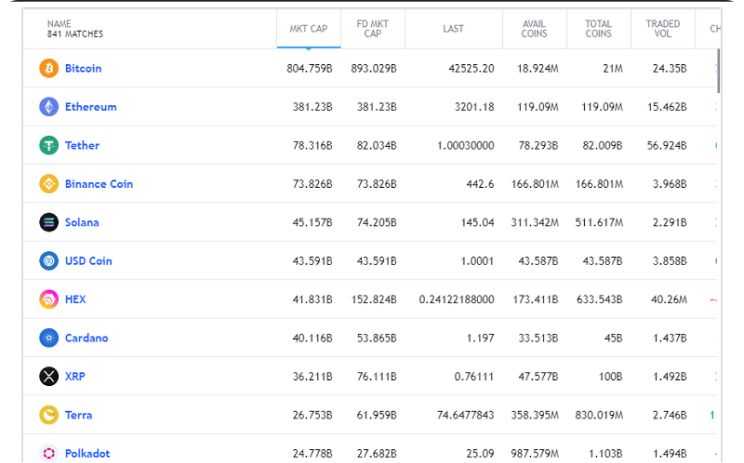Click the Tether logo icon
This screenshot has height=463, width=744.
tap(49, 145)
